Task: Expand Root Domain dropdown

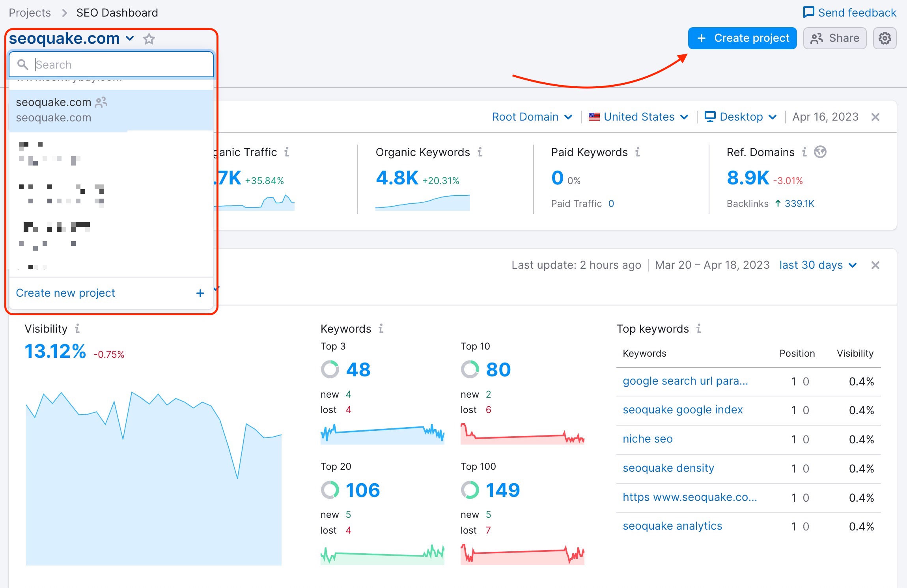Action: (x=532, y=117)
